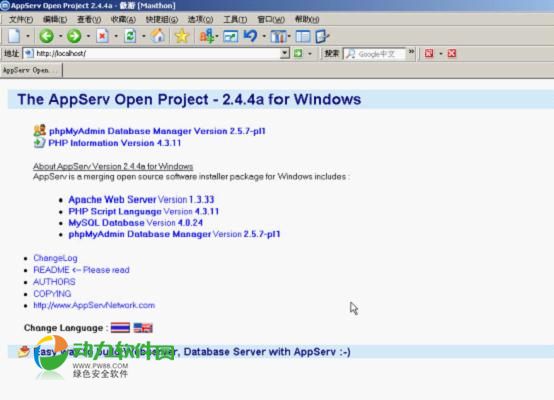Expand the address bar URL dropdown
Viewport: 554px width, 400px height.
point(285,53)
